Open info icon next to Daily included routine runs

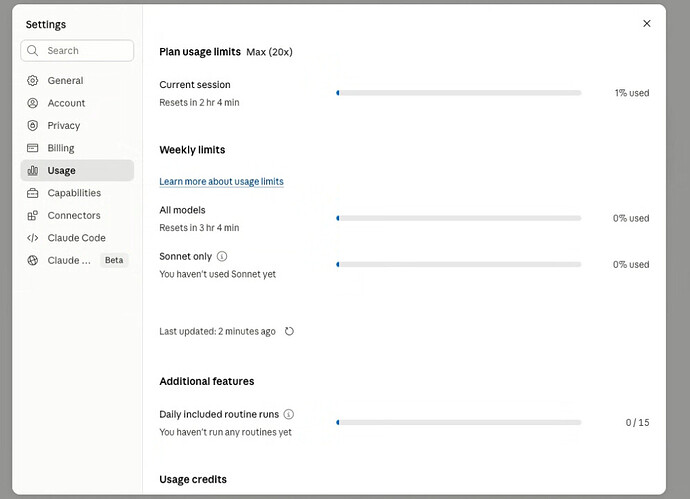pos(289,414)
